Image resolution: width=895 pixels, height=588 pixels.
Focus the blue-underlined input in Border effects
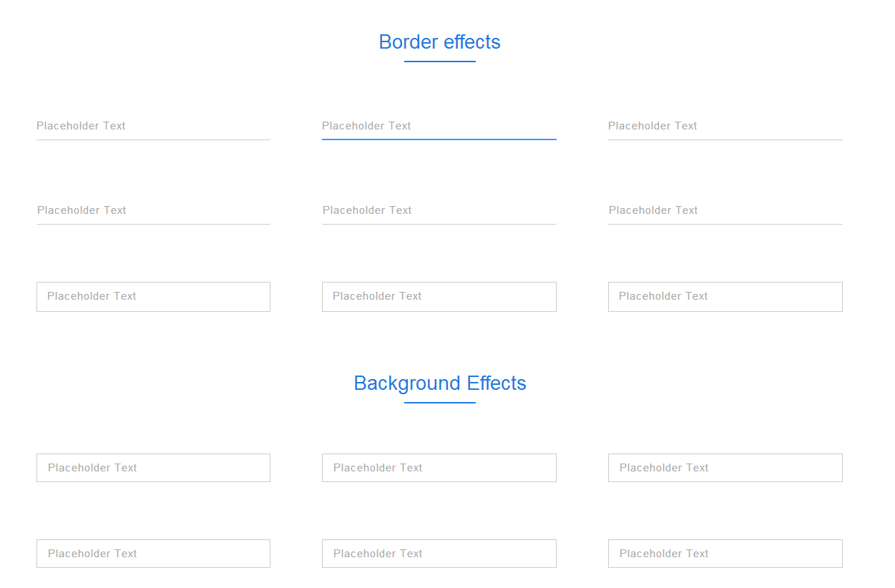tap(439, 126)
